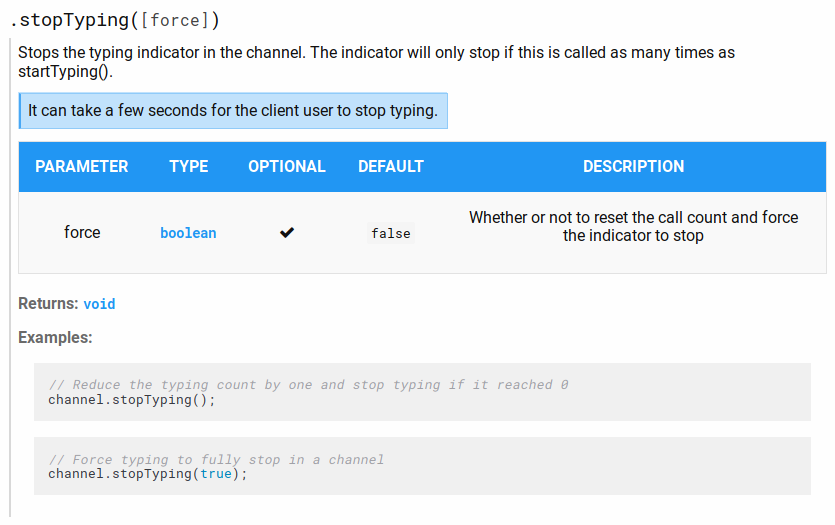This screenshot has height=525, width=835.
Task: Click the Examples: label
Action: coord(55,338)
